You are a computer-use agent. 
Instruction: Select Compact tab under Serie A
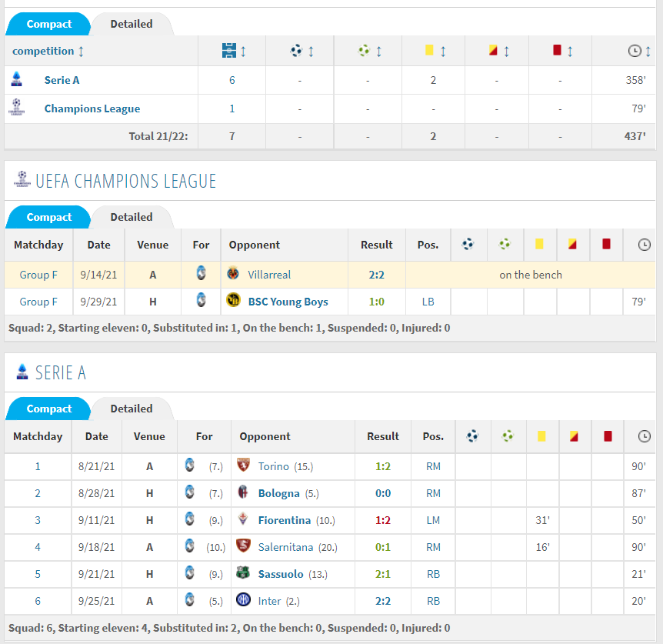[48, 409]
